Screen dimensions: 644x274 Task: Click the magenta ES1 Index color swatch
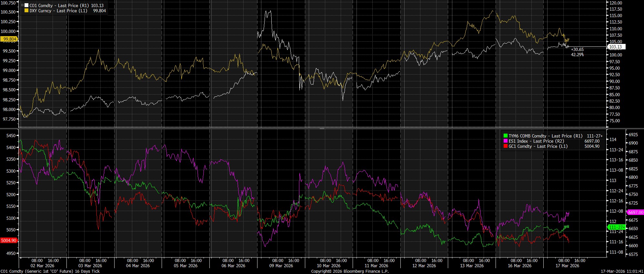(x=506, y=141)
